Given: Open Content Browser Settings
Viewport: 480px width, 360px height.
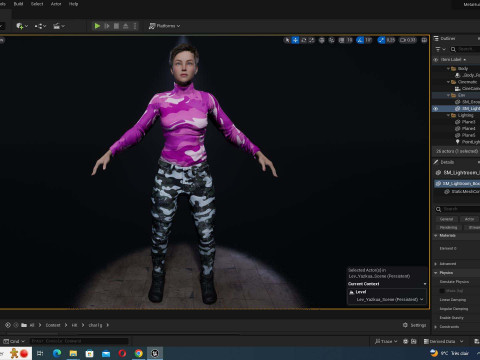Looking at the screenshot, I should click(414, 325).
